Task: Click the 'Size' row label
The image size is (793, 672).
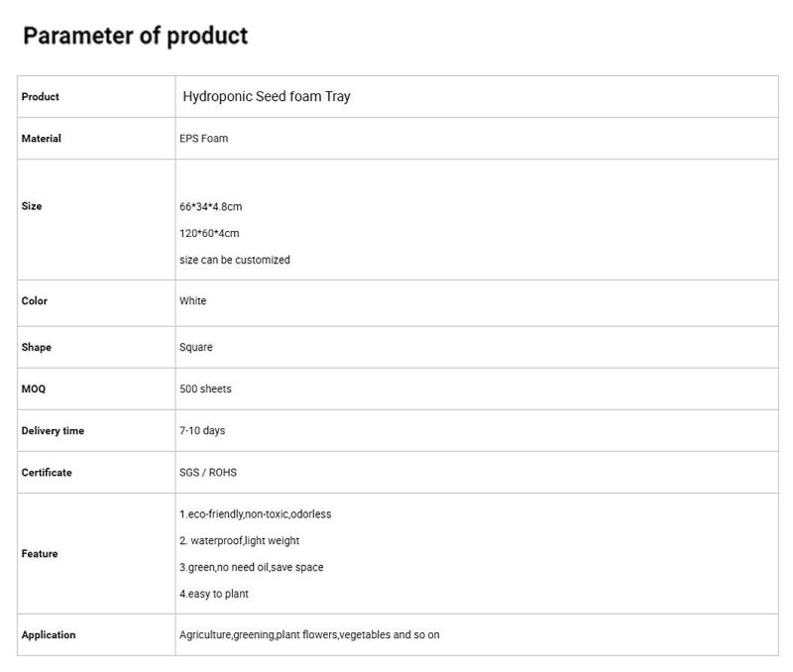Action: [32, 206]
